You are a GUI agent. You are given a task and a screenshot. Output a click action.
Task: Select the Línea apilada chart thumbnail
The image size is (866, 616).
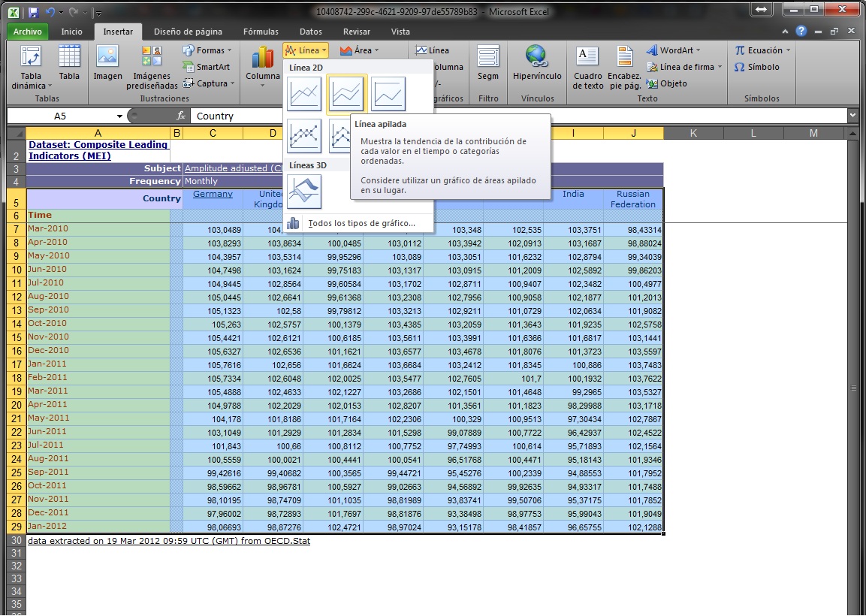pos(346,94)
